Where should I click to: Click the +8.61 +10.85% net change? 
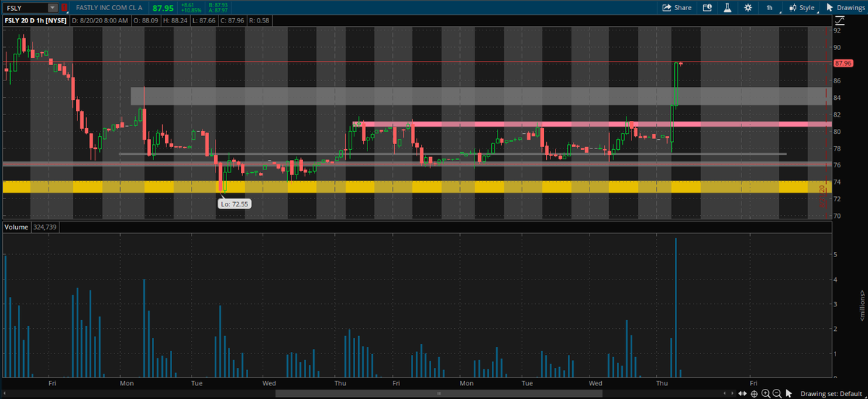(x=190, y=7)
